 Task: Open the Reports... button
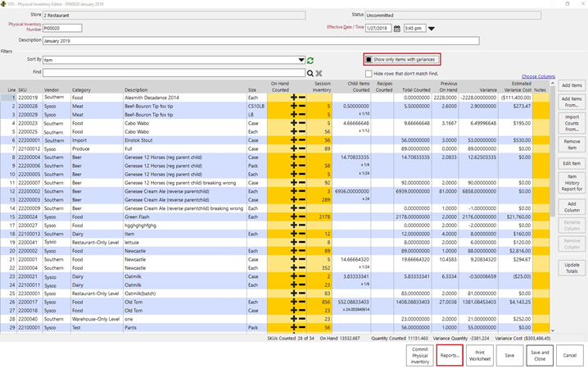449,355
